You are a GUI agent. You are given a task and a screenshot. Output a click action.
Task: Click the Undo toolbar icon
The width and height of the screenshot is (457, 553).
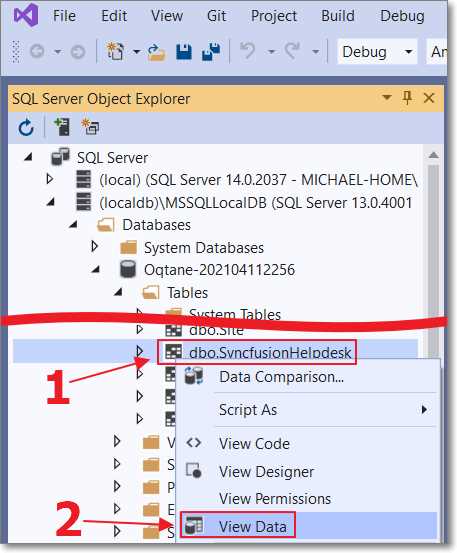pyautogui.click(x=247, y=51)
